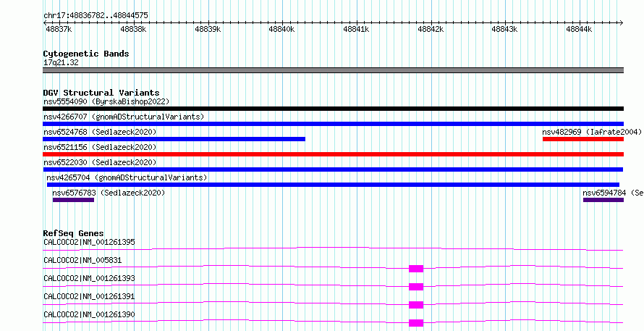The image size is (644, 331).
Task: Click the Cytogenetic Bands track title
Action: click(86, 54)
